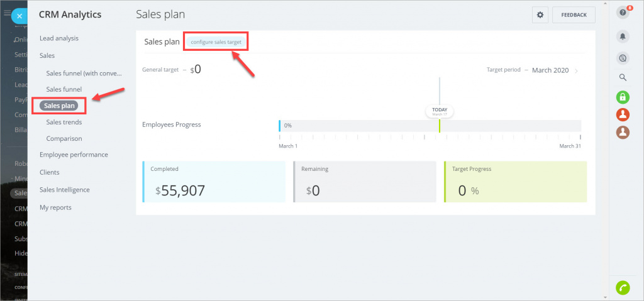
Task: Open Sales funnel (with conversion) report
Action: [84, 73]
